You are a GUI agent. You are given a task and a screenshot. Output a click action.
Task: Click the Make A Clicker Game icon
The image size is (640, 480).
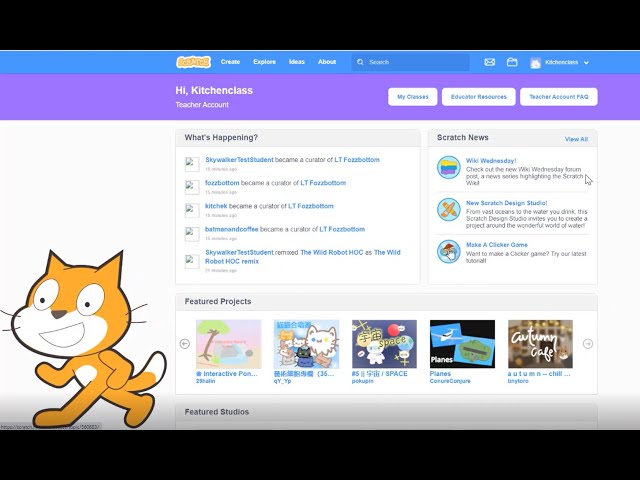[x=449, y=251]
